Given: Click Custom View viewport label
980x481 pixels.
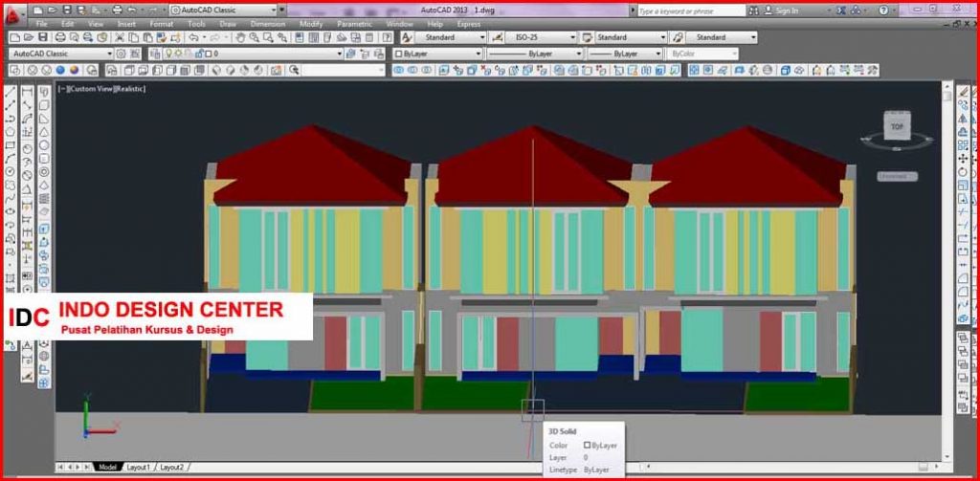Looking at the screenshot, I should [92, 89].
